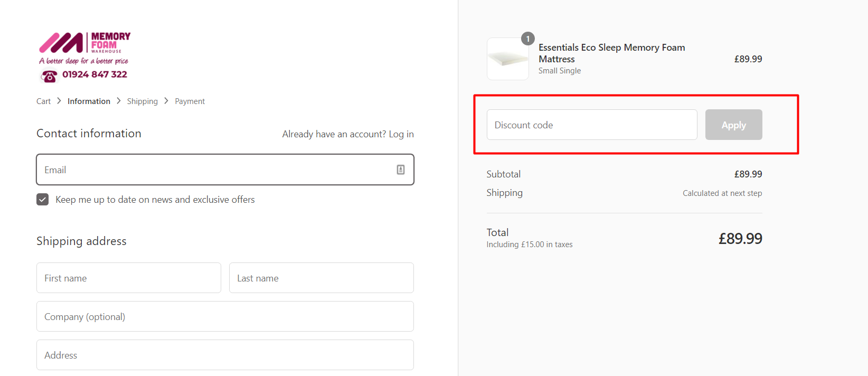This screenshot has width=868, height=376.
Task: Click into the Email input field
Action: 216,170
